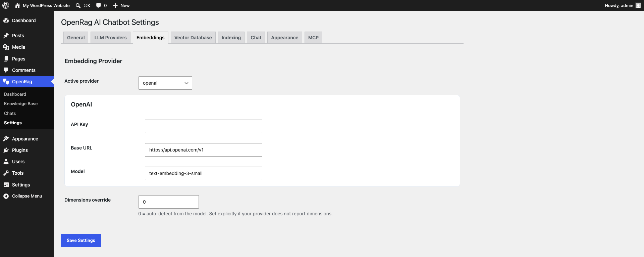Switch to the Chat tab

pos(256,38)
